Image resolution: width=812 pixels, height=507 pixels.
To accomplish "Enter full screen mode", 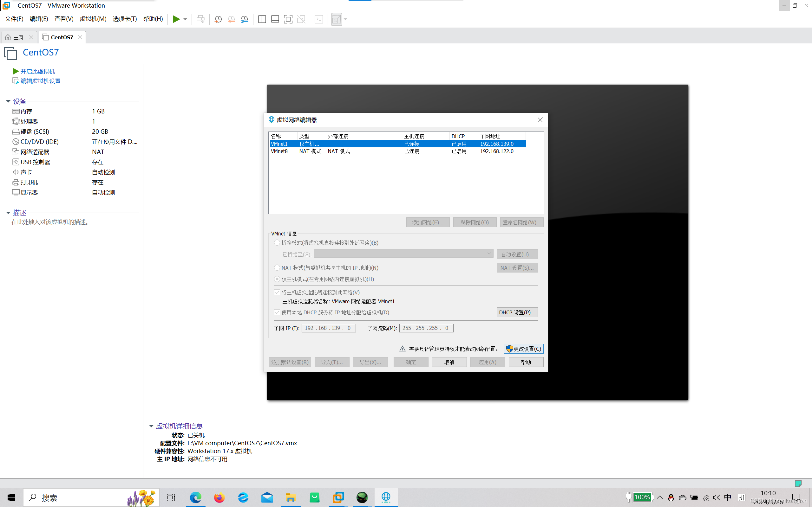I will pos(288,19).
